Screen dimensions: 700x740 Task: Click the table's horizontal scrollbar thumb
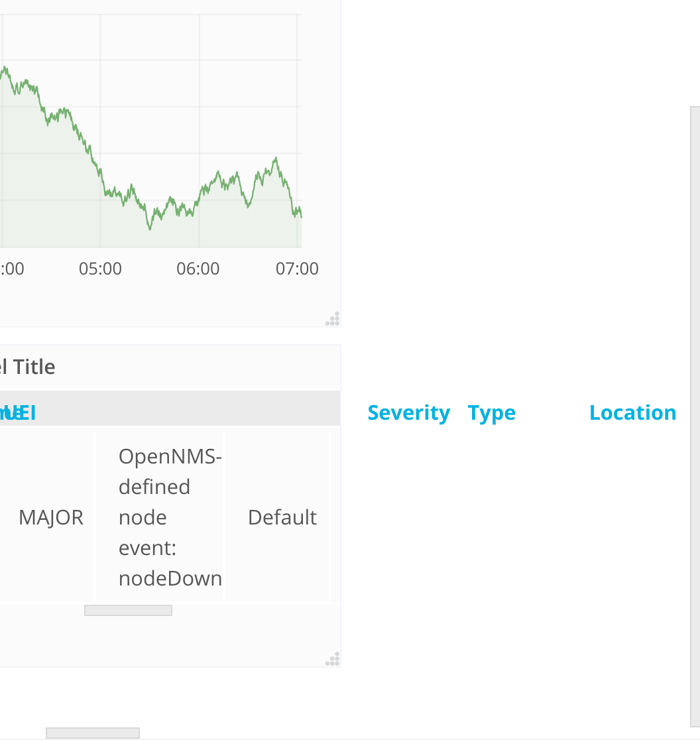point(129,610)
